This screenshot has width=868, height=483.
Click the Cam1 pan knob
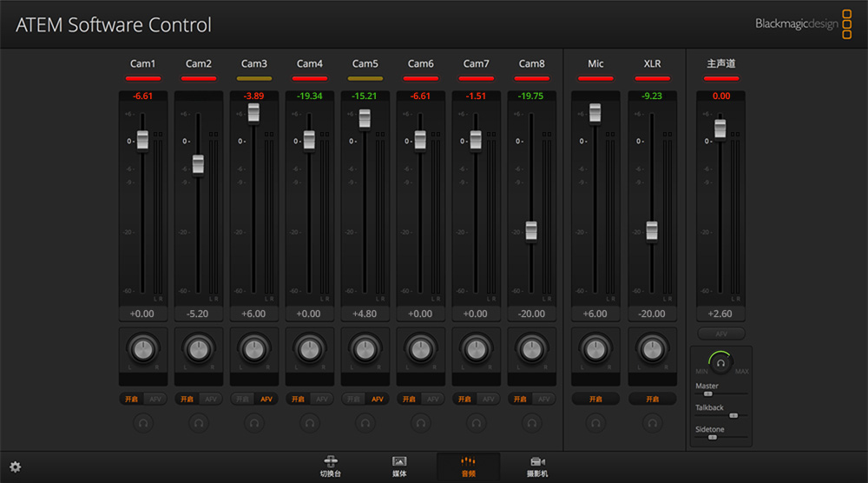point(143,349)
